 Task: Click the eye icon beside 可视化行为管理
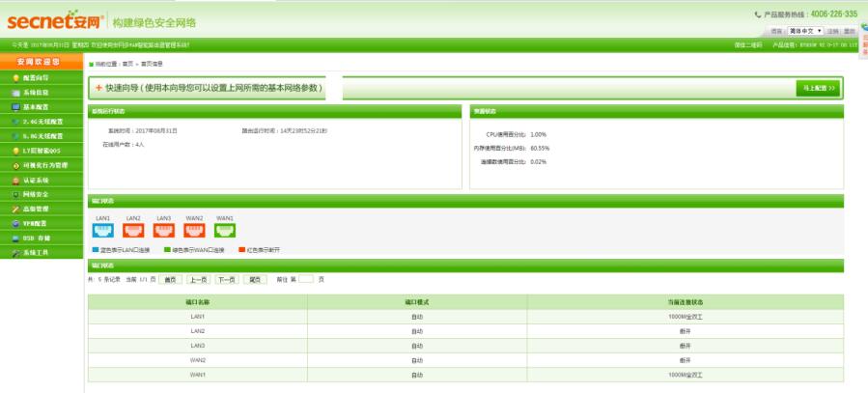coord(16,165)
